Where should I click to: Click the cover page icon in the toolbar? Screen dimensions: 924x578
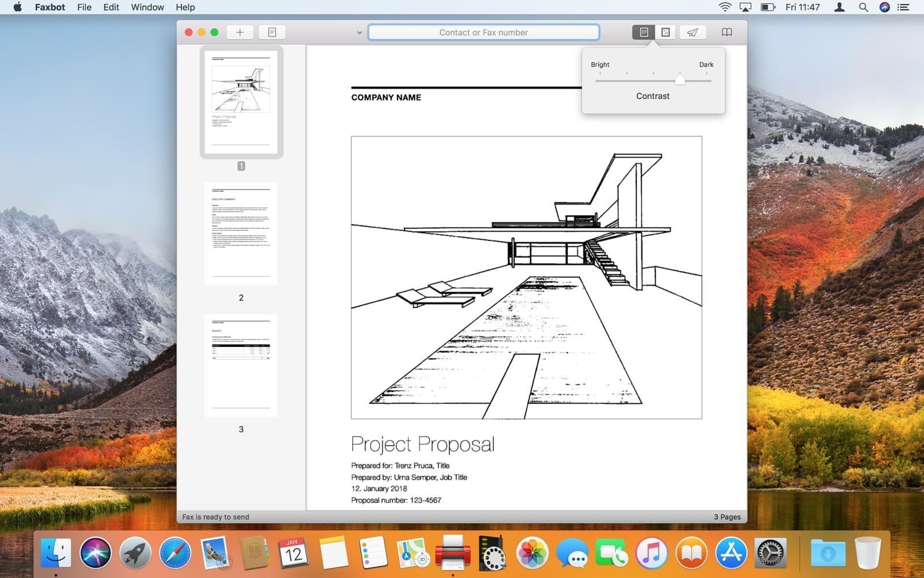(x=272, y=32)
